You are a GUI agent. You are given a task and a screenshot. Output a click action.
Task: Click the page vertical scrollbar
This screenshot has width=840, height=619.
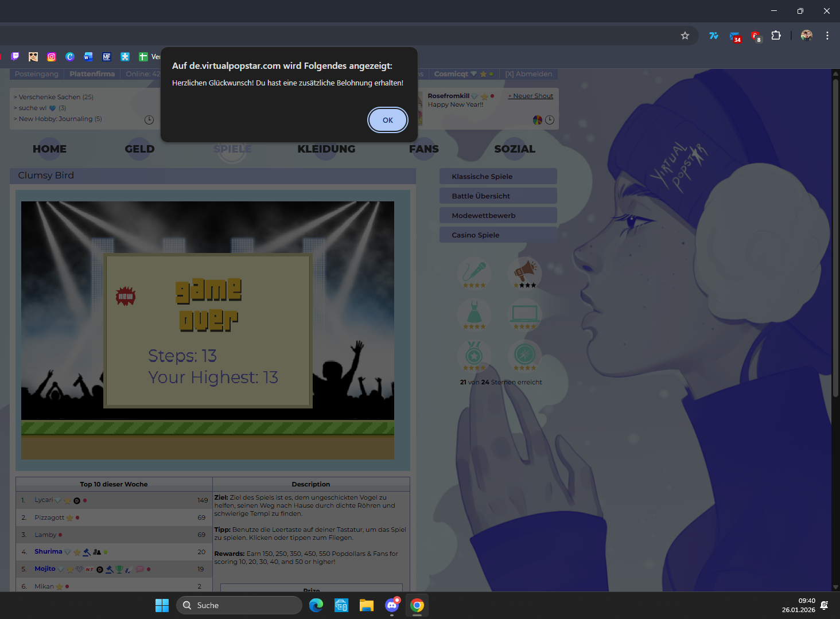coord(835,238)
